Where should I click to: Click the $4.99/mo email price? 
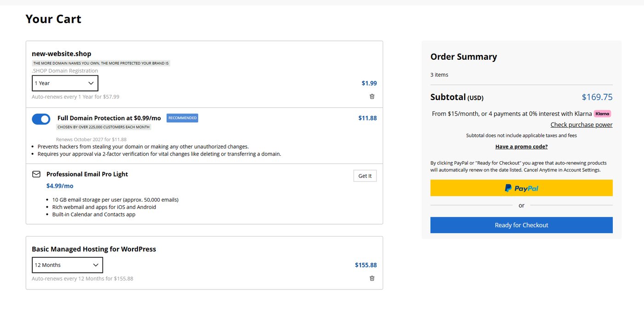click(60, 186)
